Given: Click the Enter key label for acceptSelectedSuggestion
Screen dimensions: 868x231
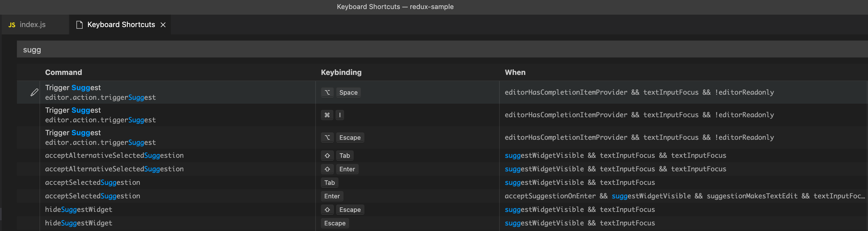Looking at the screenshot, I should coord(332,196).
